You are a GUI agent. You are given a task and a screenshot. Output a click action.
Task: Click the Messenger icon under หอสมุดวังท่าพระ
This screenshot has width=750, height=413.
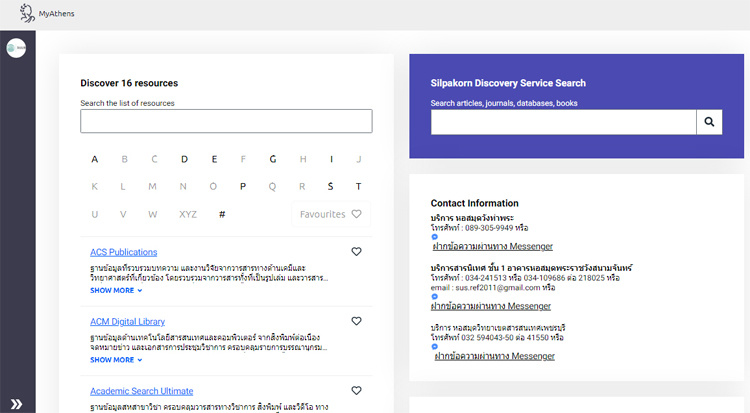434,236
